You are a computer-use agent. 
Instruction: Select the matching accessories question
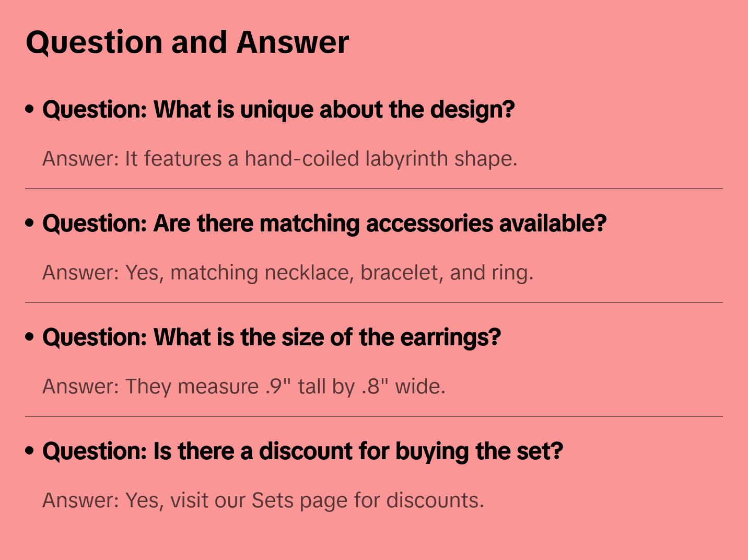pos(324,224)
